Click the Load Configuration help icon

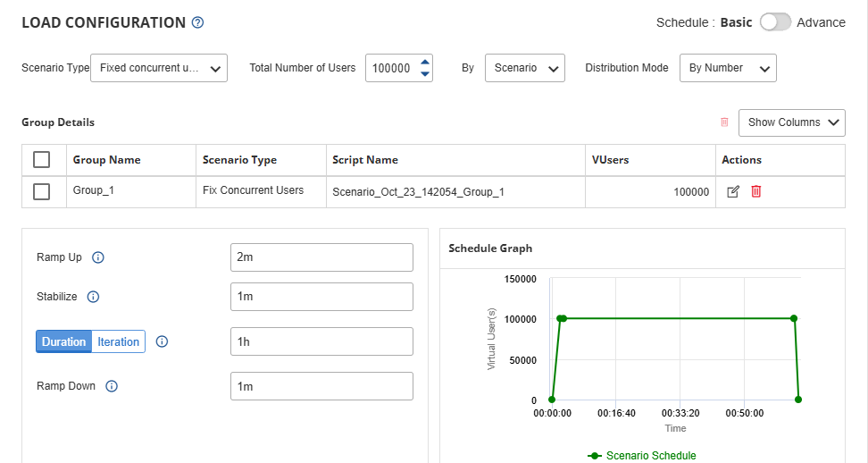tap(198, 23)
